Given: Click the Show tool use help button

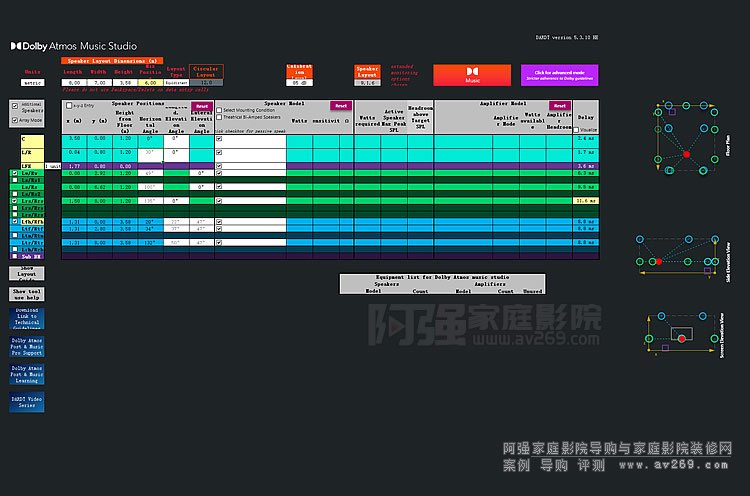Looking at the screenshot, I should pyautogui.click(x=27, y=294).
